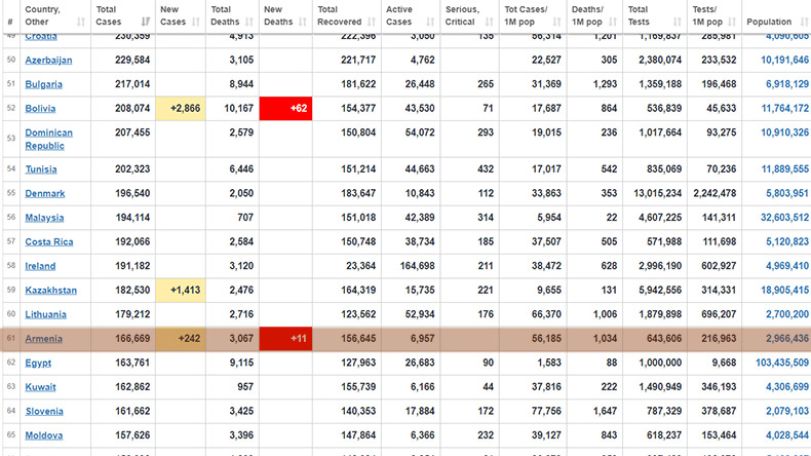Image resolution: width=811 pixels, height=456 pixels.
Task: Sort table by Total Deaths icon
Action: [249, 22]
